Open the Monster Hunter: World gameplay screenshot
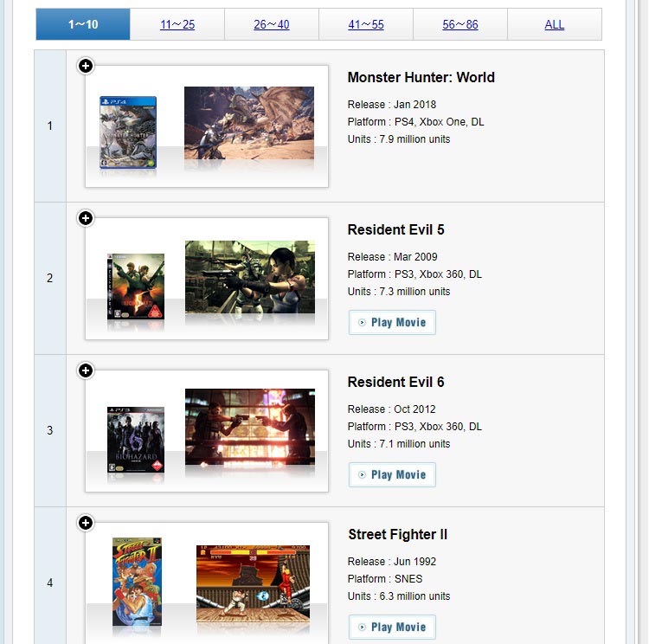 coord(249,122)
